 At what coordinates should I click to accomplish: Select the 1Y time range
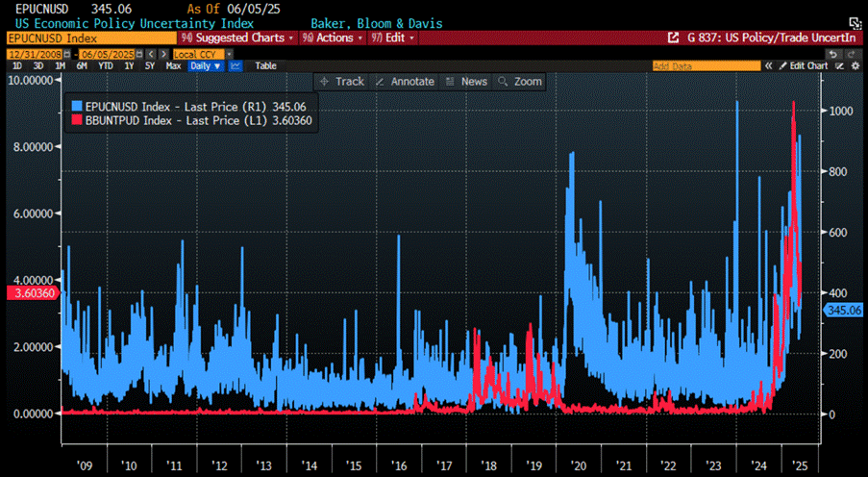129,66
